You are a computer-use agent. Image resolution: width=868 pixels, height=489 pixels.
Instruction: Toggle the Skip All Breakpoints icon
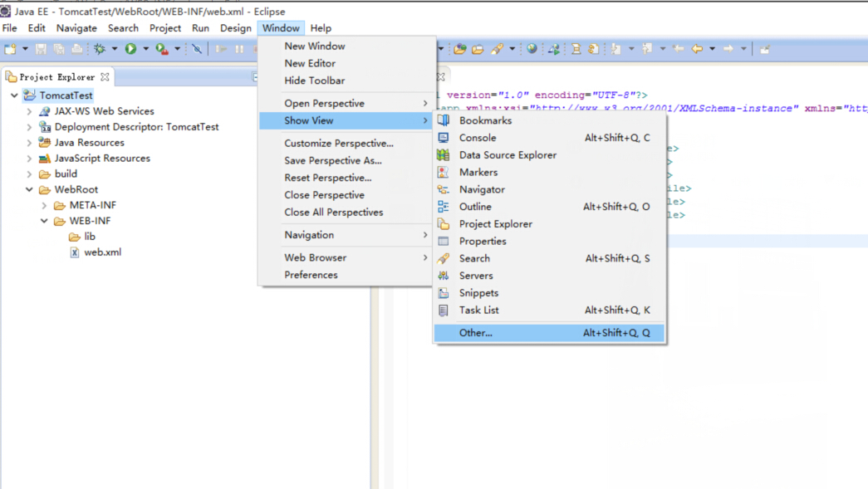pyautogui.click(x=197, y=49)
